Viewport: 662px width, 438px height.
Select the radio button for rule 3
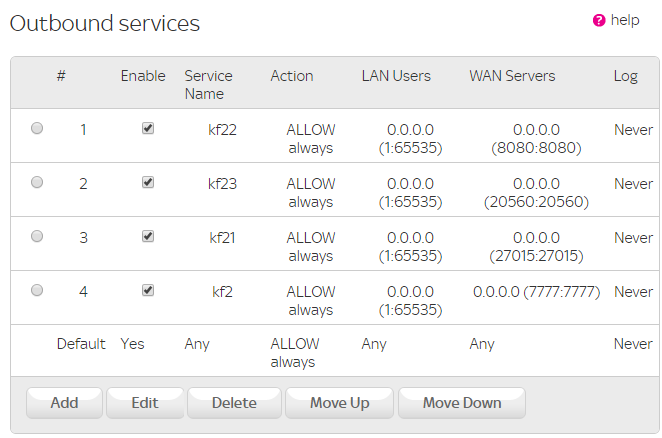(37, 236)
